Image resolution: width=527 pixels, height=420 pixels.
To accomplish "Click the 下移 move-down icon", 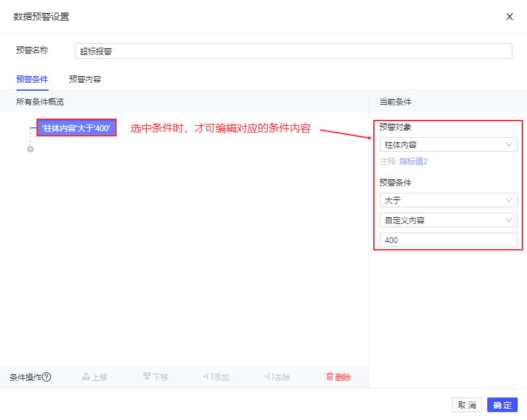I will tap(147, 376).
